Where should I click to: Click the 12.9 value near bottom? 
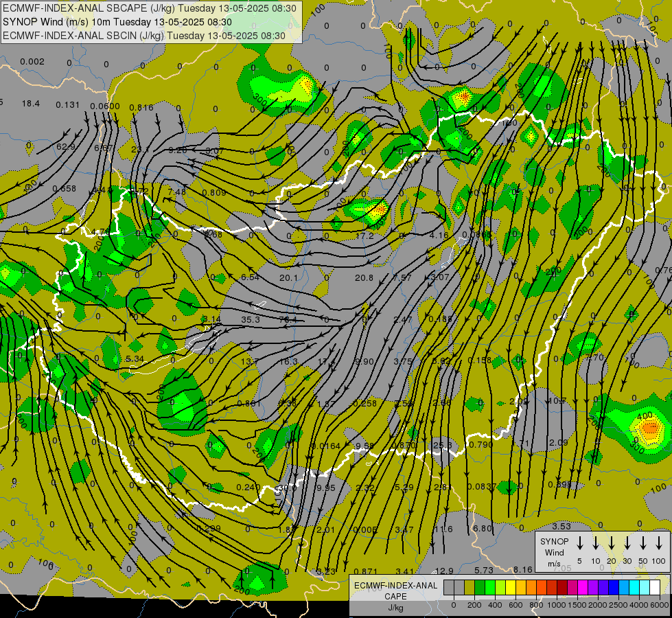click(x=444, y=571)
